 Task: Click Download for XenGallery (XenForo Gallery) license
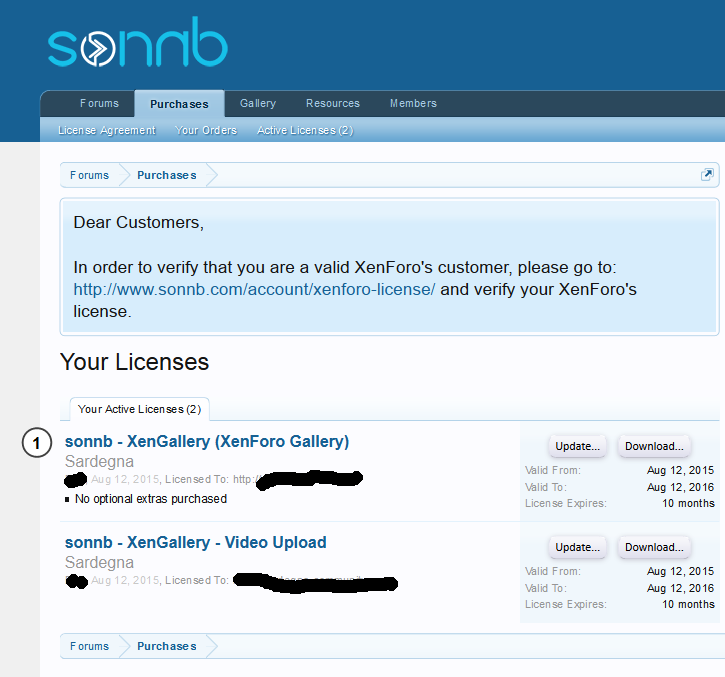pos(654,446)
